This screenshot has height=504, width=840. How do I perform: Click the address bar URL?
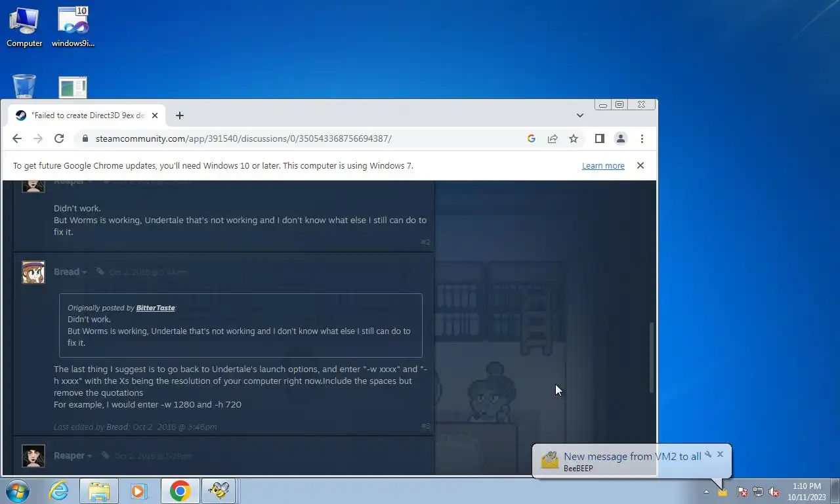pos(243,138)
